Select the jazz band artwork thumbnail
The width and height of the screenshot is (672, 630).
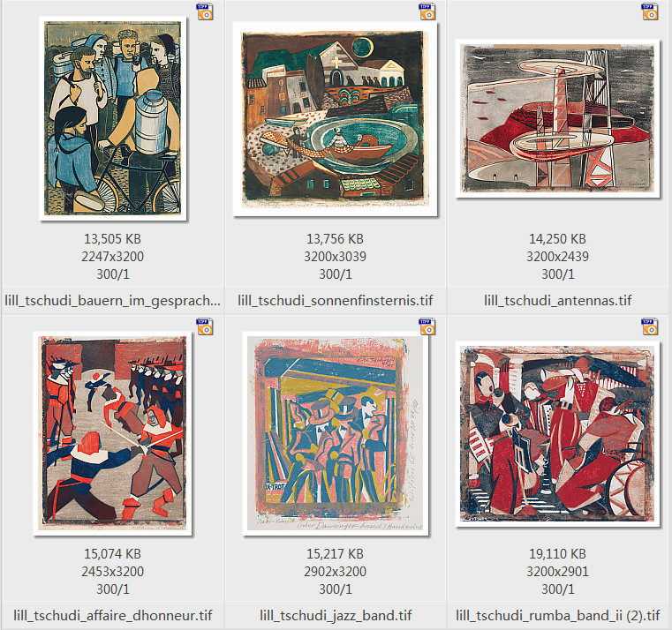[x=336, y=433]
